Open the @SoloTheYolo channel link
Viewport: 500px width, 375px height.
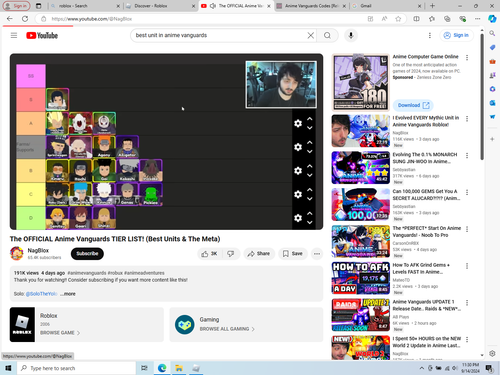pyautogui.click(x=42, y=294)
